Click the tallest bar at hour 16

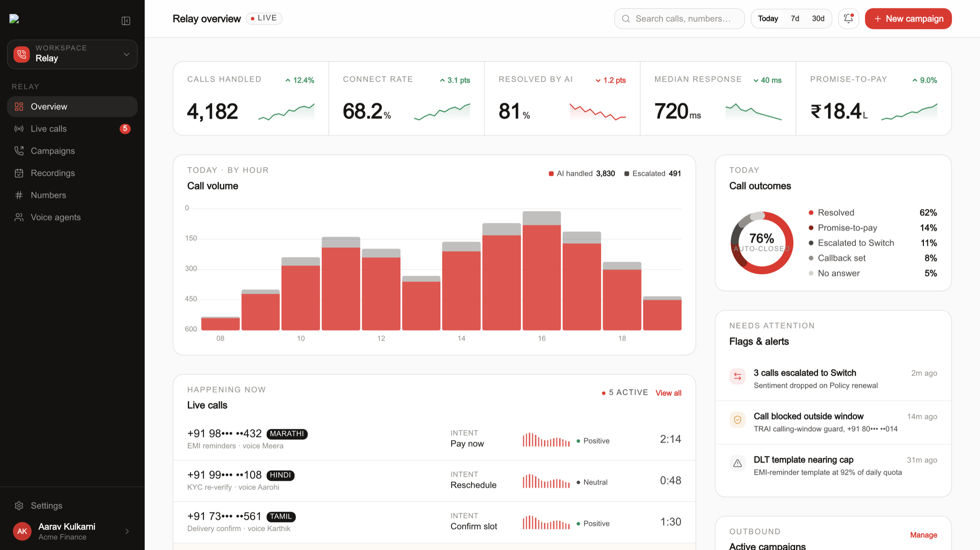pyautogui.click(x=541, y=271)
